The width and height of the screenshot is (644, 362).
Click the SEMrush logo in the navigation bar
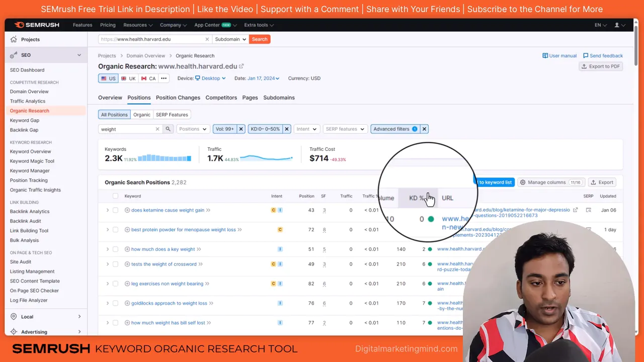[36, 25]
